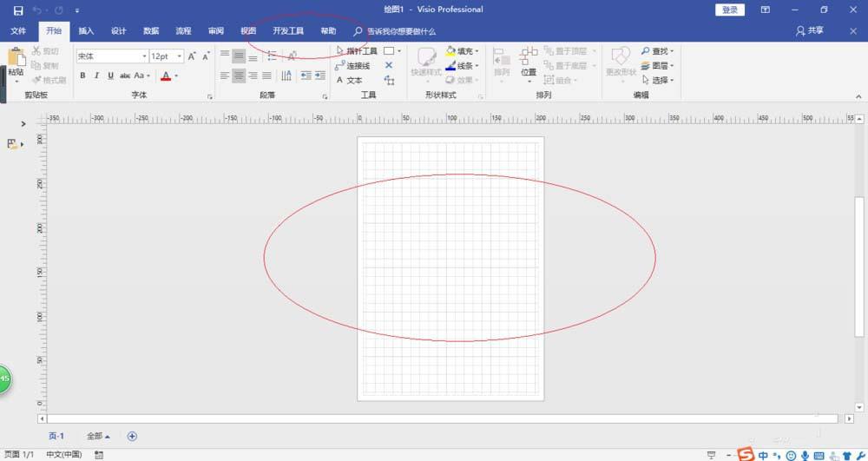
Task: Switch to the 流程 process tab
Action: click(x=183, y=31)
